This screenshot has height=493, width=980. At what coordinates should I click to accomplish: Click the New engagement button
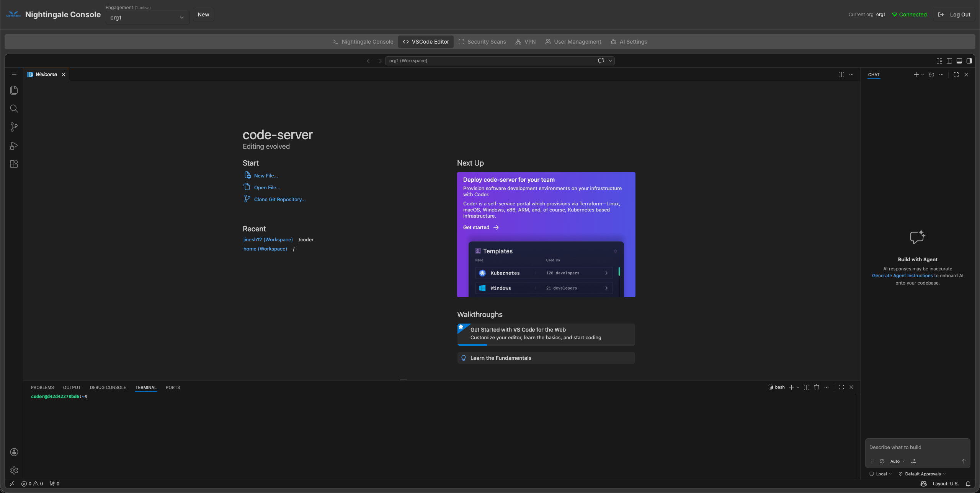(203, 15)
